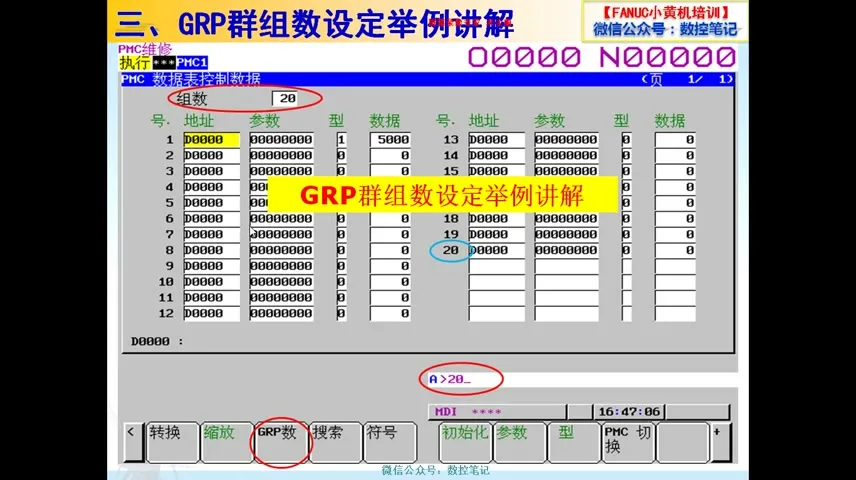Image resolution: width=856 pixels, height=480 pixels.
Task: Click the page indicator 1/1
Action: tap(687, 79)
